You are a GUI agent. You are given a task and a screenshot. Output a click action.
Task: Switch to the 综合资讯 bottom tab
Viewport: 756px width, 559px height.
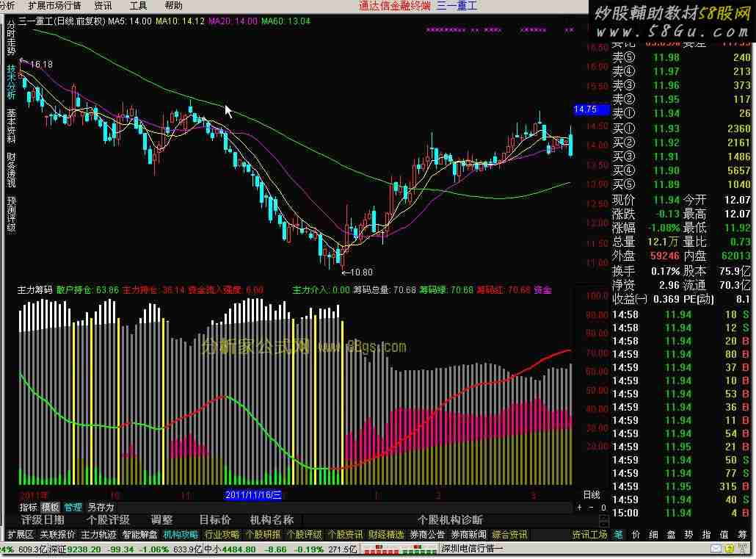[x=509, y=535]
